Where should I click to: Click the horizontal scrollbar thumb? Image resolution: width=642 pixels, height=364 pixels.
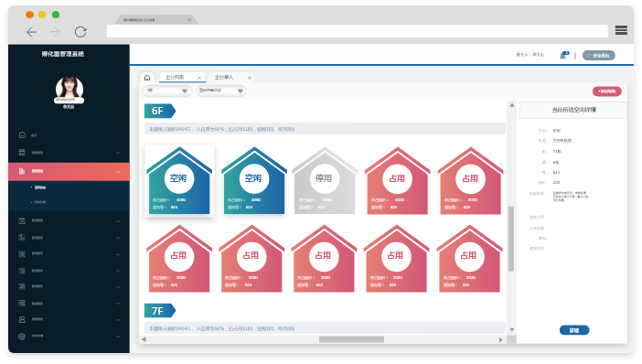pos(351,339)
